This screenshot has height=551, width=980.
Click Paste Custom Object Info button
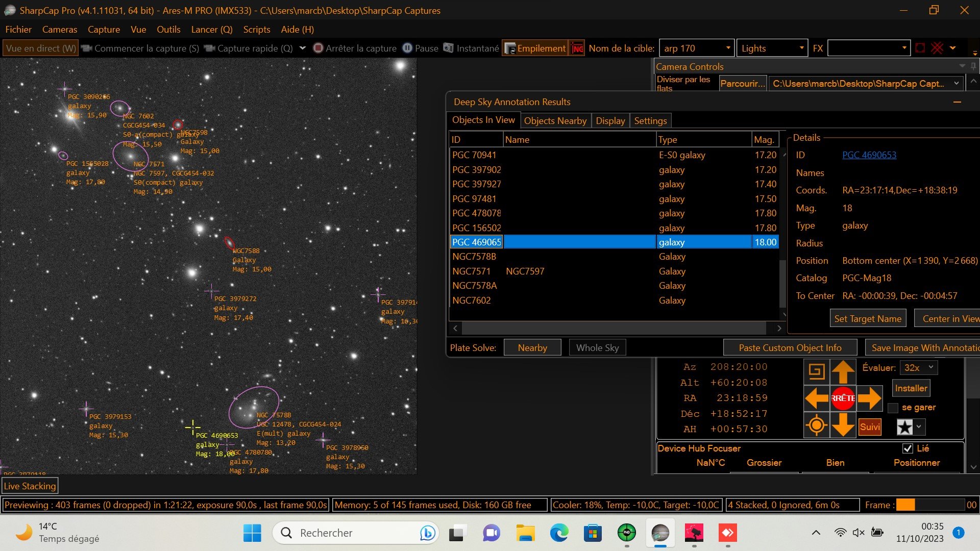click(790, 348)
